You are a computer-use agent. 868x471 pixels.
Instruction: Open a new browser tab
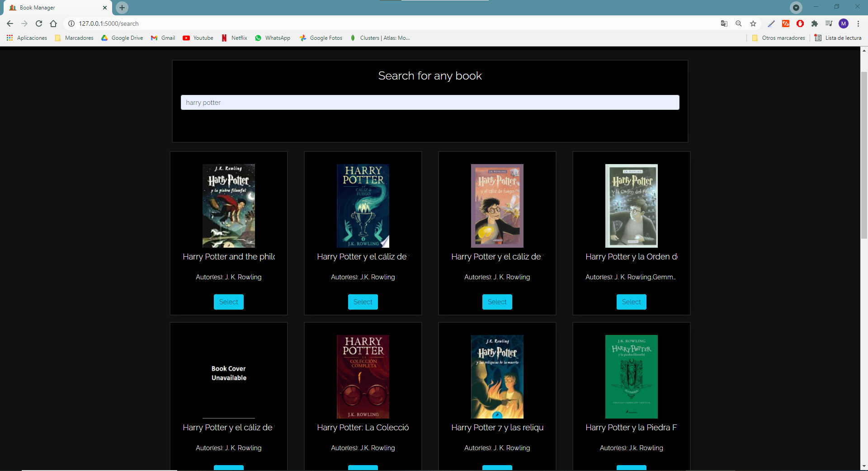[x=122, y=8]
